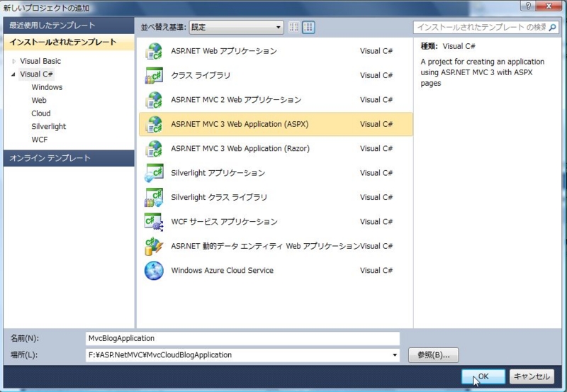Click the WCF サービス アプリケーション icon
Viewport: 567px width, 392px height.
tap(154, 222)
